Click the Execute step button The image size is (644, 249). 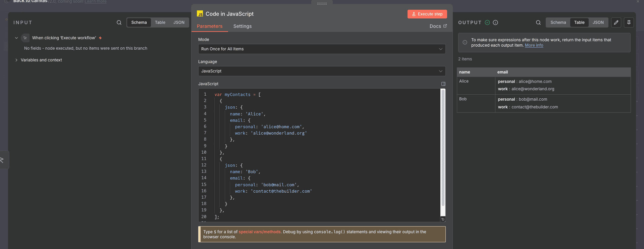(427, 14)
